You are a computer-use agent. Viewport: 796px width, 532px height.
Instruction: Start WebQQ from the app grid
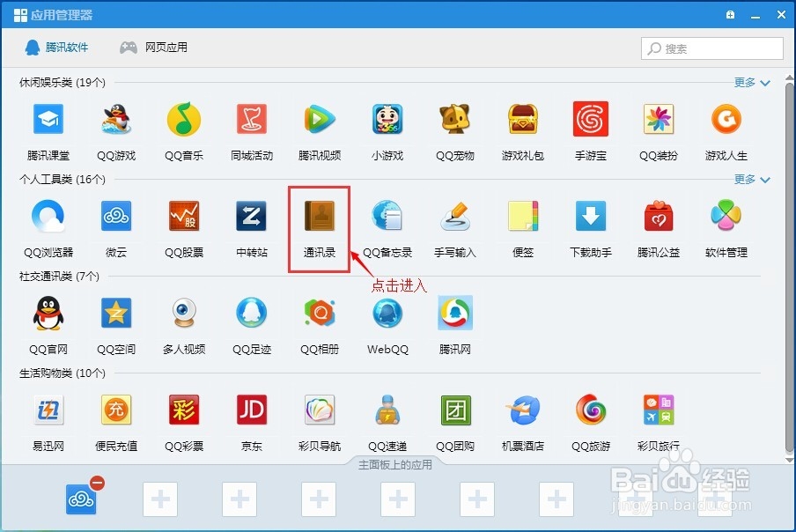pyautogui.click(x=387, y=313)
